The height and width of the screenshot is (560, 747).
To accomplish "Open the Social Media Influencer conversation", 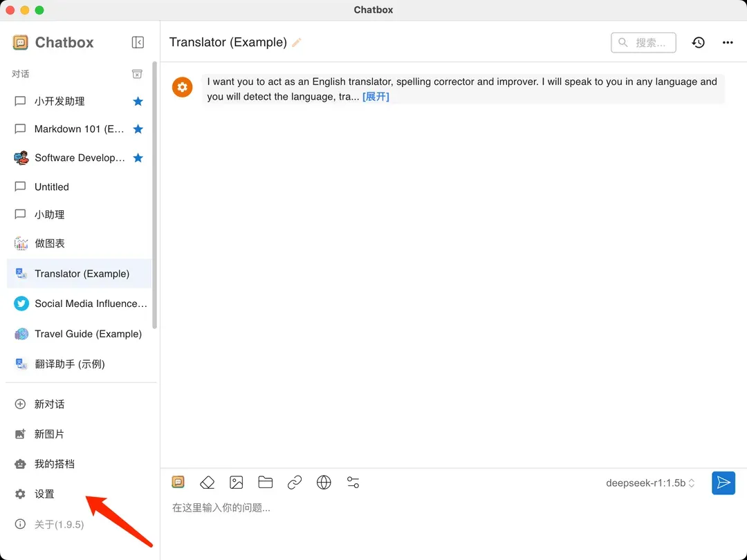I will click(79, 304).
